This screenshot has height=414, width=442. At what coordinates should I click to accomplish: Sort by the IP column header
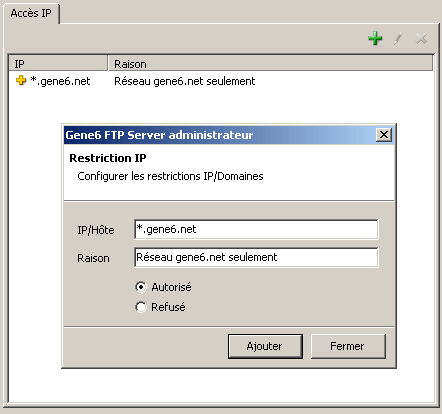pos(58,63)
